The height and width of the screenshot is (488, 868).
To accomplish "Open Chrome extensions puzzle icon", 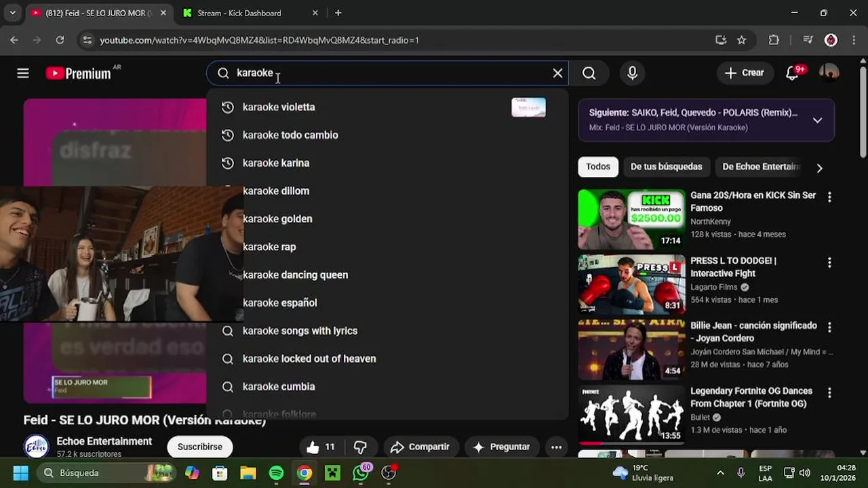I will (x=774, y=40).
